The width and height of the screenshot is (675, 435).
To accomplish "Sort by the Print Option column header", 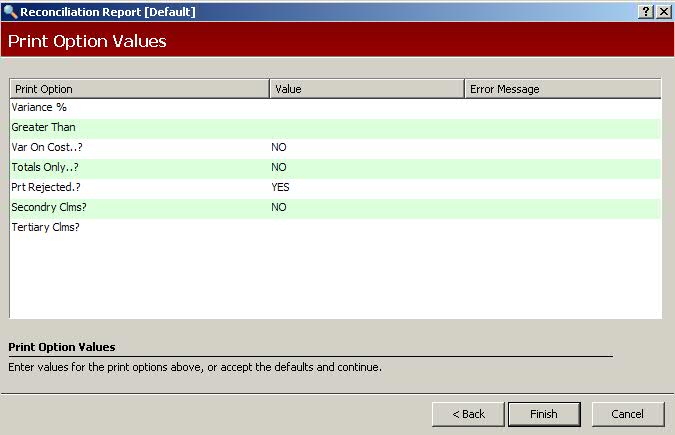I will [140, 89].
